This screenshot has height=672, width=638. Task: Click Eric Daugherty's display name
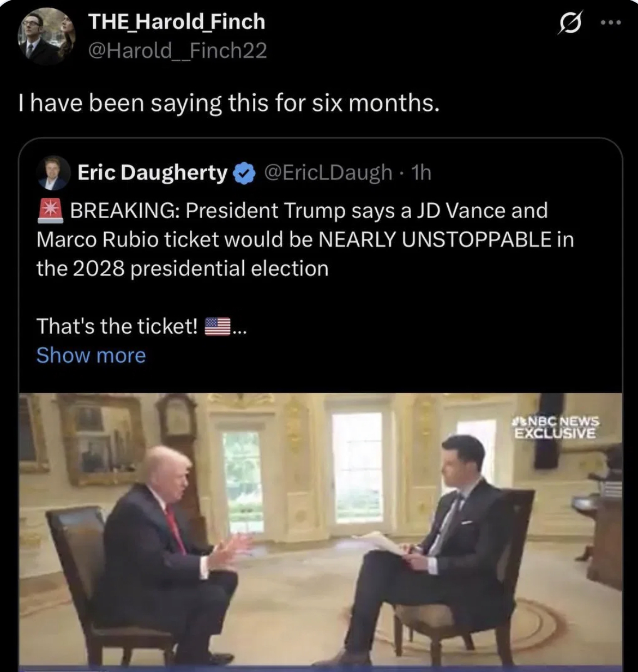[153, 172]
